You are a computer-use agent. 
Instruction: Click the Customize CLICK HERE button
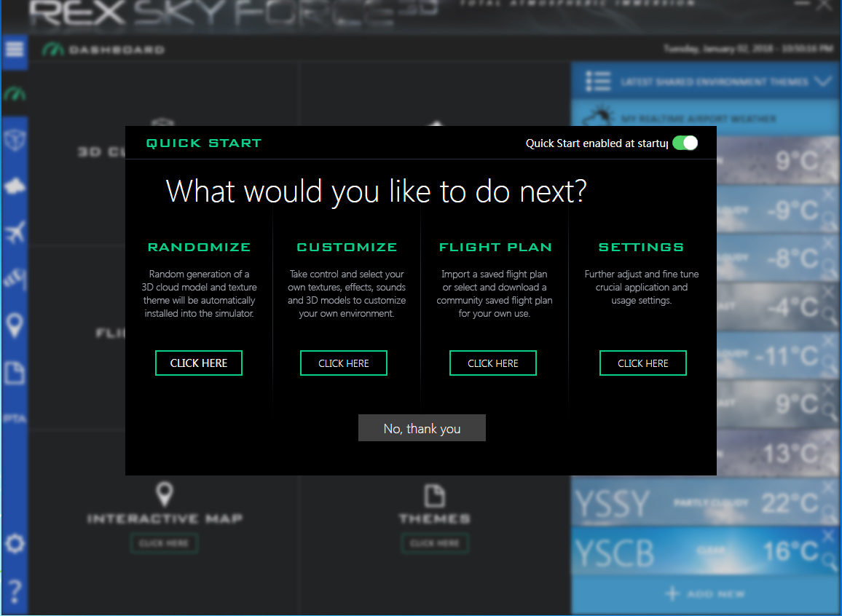(x=344, y=363)
